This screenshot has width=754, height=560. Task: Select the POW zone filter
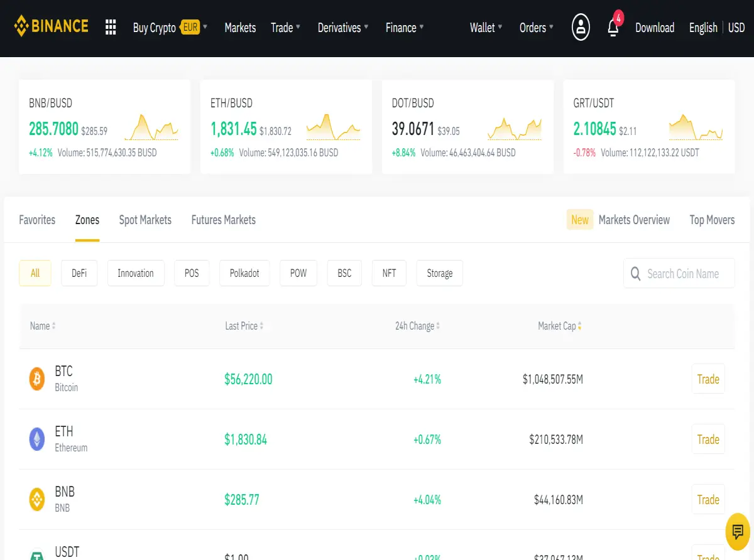pyautogui.click(x=298, y=273)
